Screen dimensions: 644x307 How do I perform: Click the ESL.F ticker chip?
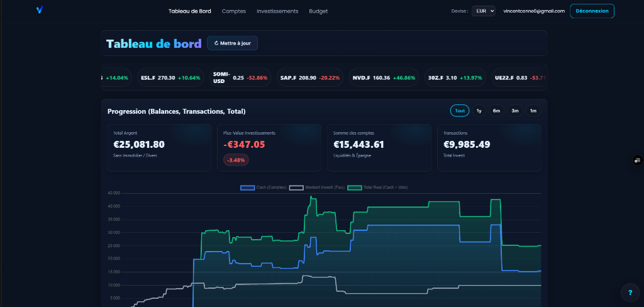pyautogui.click(x=170, y=78)
